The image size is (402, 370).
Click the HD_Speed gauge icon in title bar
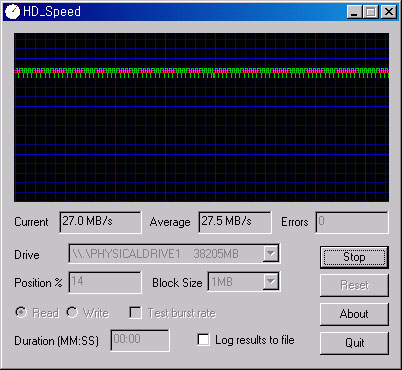(13, 12)
